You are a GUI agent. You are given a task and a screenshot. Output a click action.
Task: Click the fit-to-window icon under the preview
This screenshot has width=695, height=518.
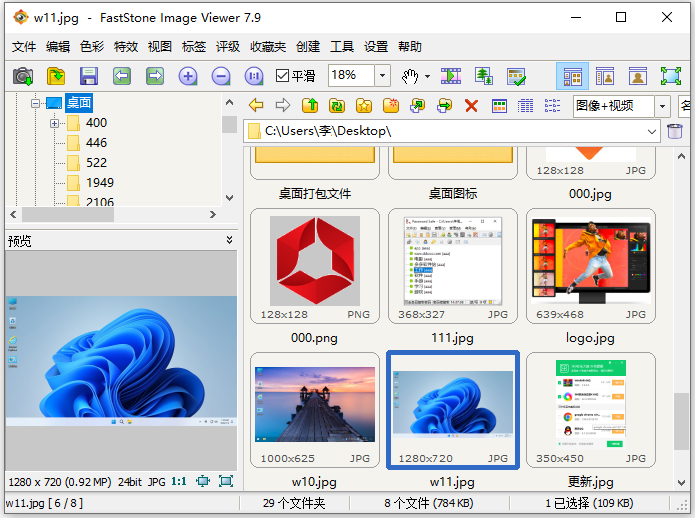pos(203,481)
